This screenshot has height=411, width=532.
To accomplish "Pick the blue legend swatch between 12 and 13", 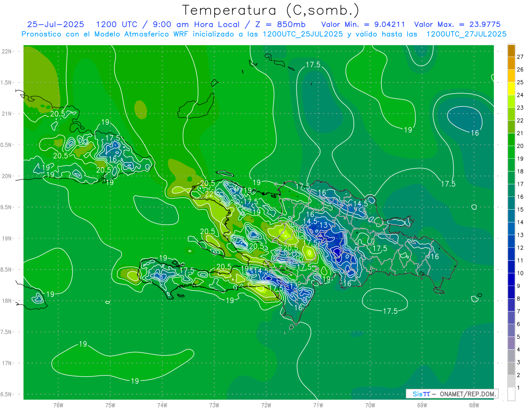I will [x=511, y=241].
